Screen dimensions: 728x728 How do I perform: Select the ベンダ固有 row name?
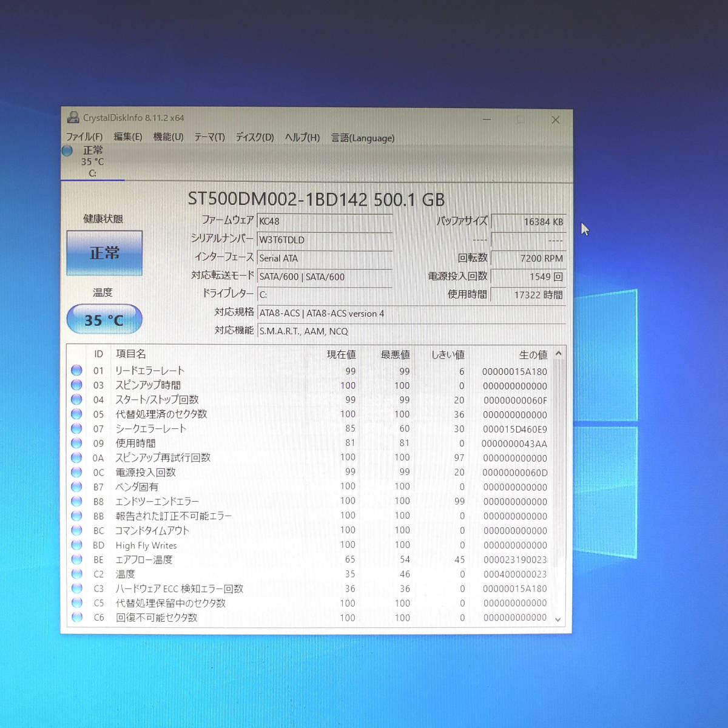[x=137, y=487]
